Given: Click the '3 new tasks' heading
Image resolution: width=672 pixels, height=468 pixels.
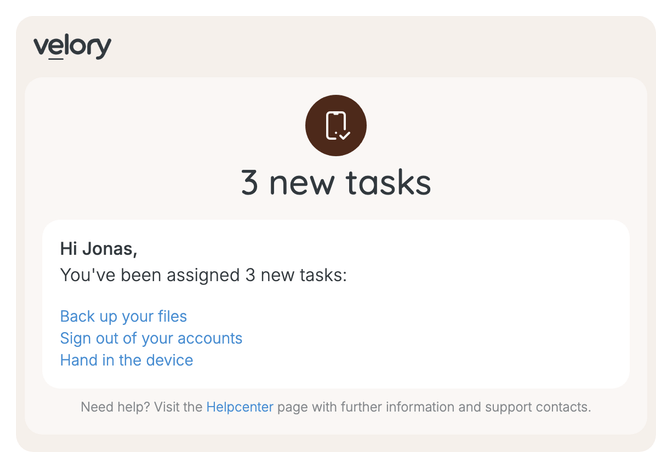Looking at the screenshot, I should click(x=336, y=183).
